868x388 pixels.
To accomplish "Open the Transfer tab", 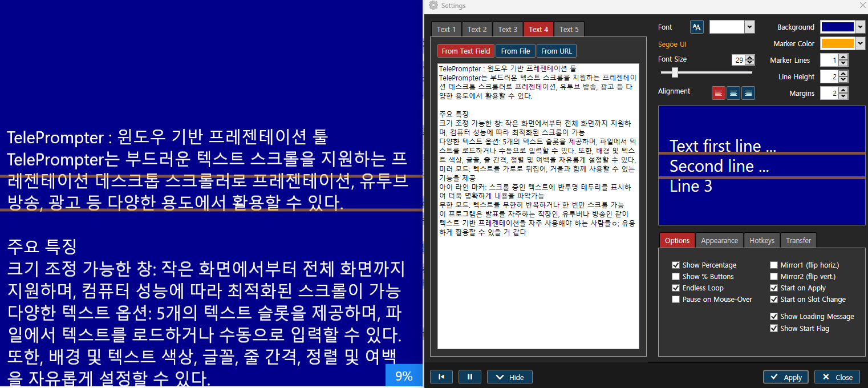I will (x=798, y=240).
